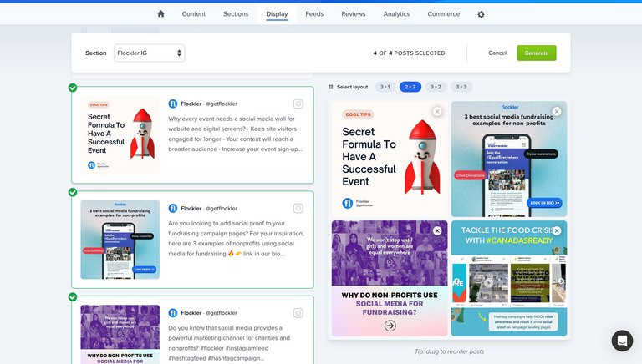
Task: Click the 'Section' label
Action: pyautogui.click(x=96, y=53)
